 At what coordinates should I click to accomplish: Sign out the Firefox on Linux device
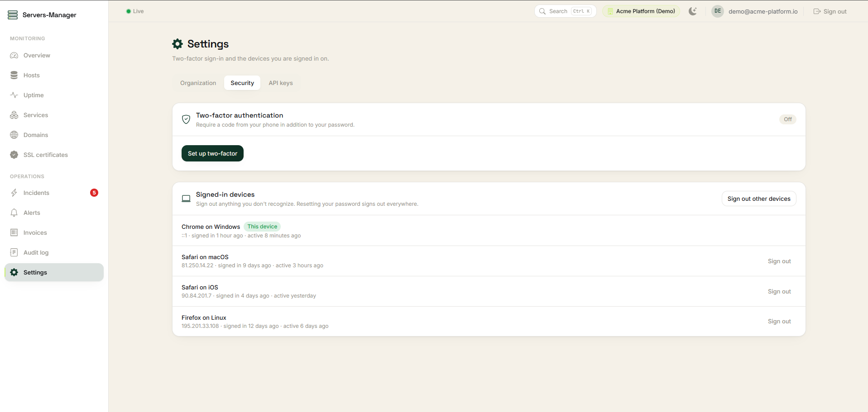(x=779, y=321)
